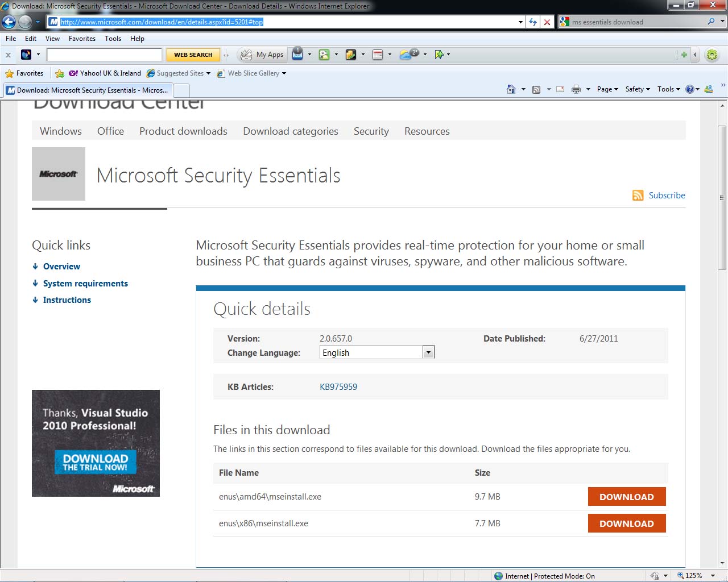
Task: Open the Resources navigation item
Action: click(427, 131)
